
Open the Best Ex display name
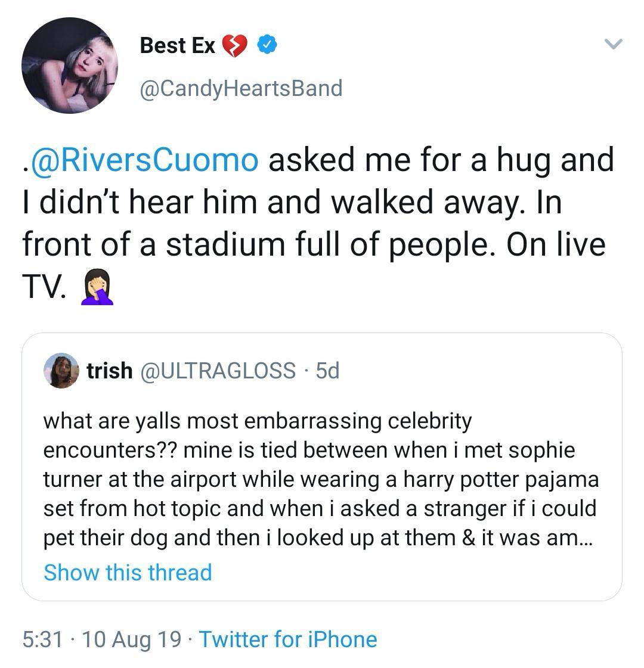[x=177, y=45]
